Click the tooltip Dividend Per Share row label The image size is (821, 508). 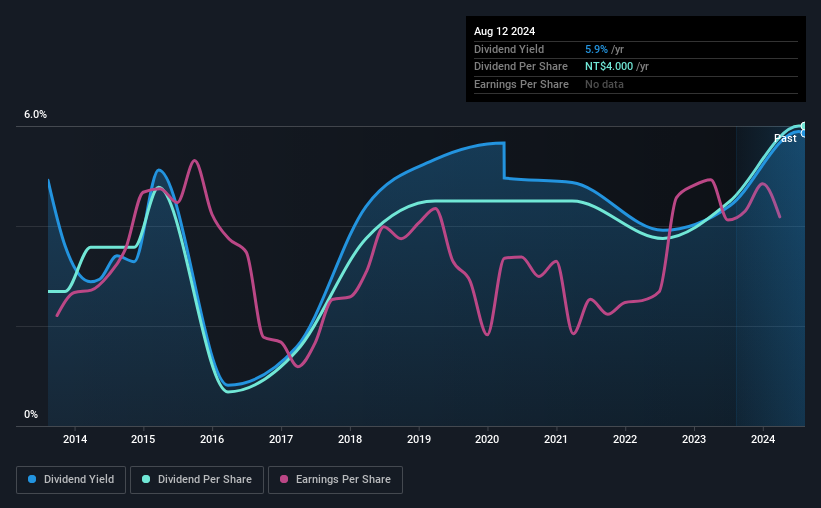click(520, 67)
